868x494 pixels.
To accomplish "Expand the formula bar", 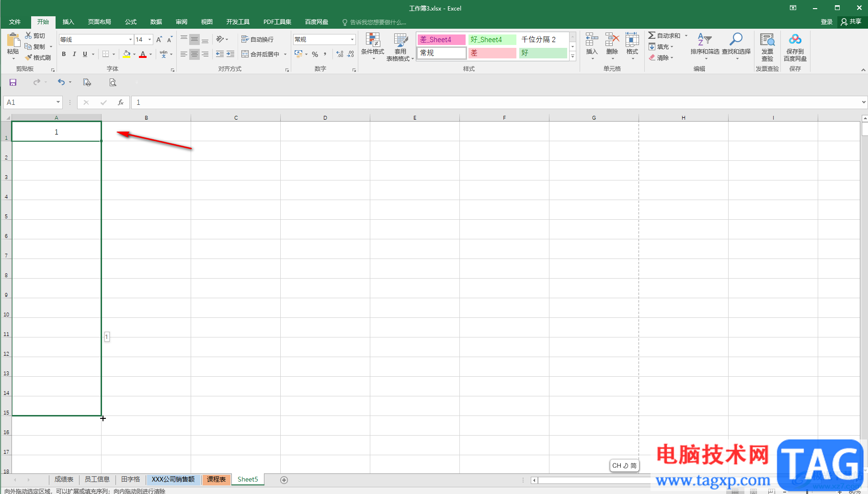I will (x=864, y=102).
